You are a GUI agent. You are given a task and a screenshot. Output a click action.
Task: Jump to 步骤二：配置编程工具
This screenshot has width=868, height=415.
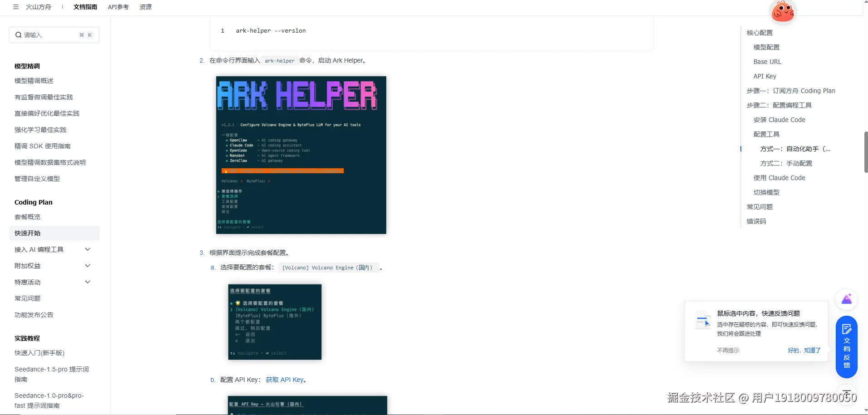pyautogui.click(x=779, y=105)
